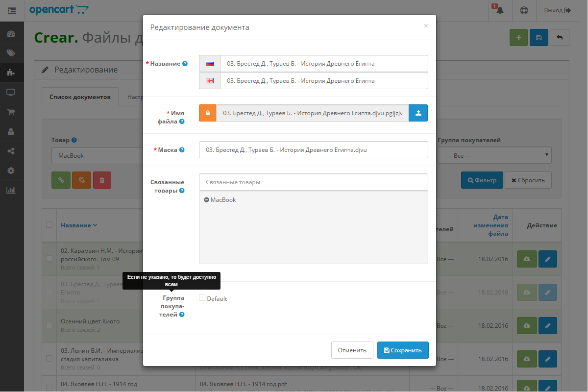Screen dimensions: 588x392
Task: Remove MacBook from linked products
Action: click(x=207, y=200)
